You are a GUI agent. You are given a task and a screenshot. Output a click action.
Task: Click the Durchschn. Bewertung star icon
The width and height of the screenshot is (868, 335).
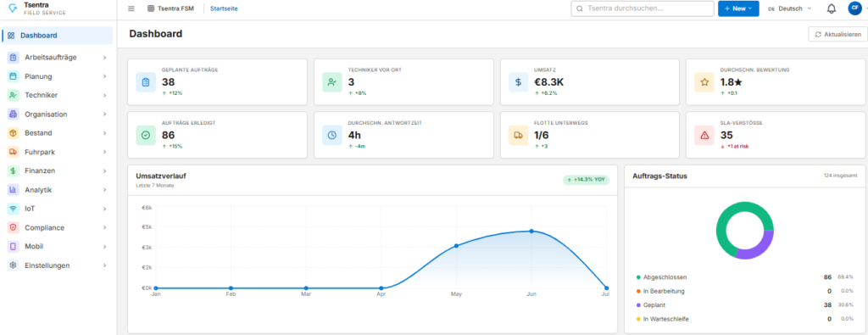[704, 82]
